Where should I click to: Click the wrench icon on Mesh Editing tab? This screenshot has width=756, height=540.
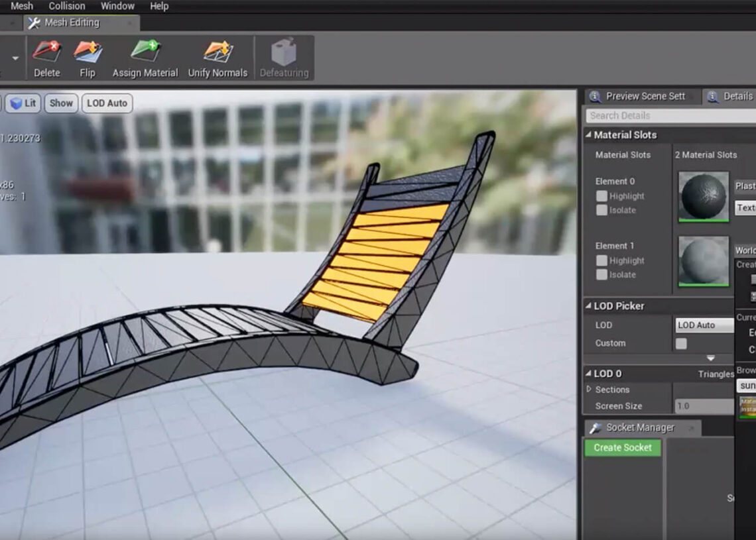[34, 23]
